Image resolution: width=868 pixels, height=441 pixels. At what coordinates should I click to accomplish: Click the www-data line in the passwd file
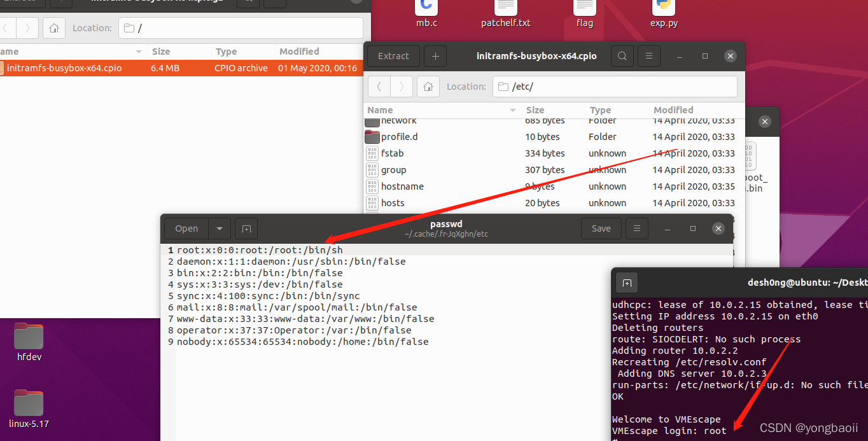click(x=305, y=319)
